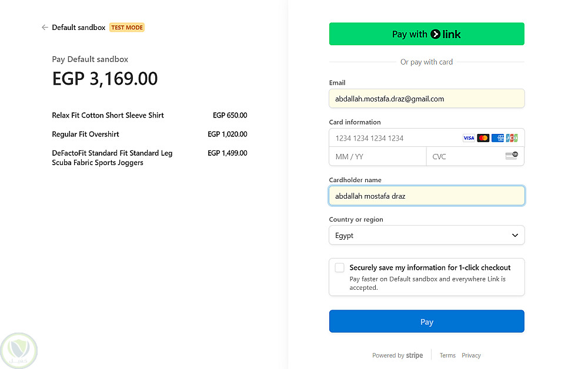
Task: Open the Privacy link
Action: 471,355
